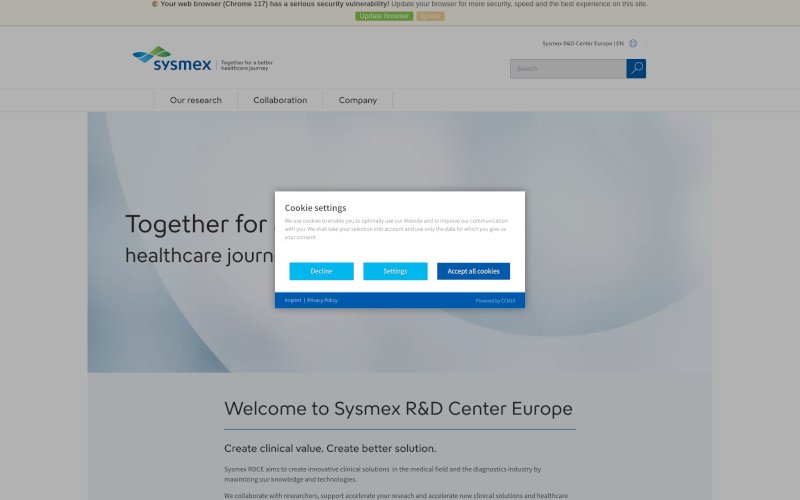
Task: Open the Imprint link
Action: pos(292,300)
